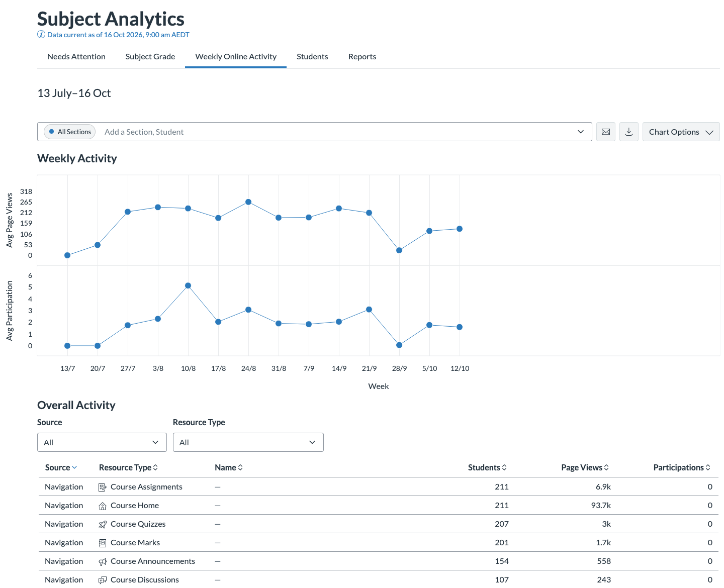Open the Resource Type filter dropdown

coord(248,442)
